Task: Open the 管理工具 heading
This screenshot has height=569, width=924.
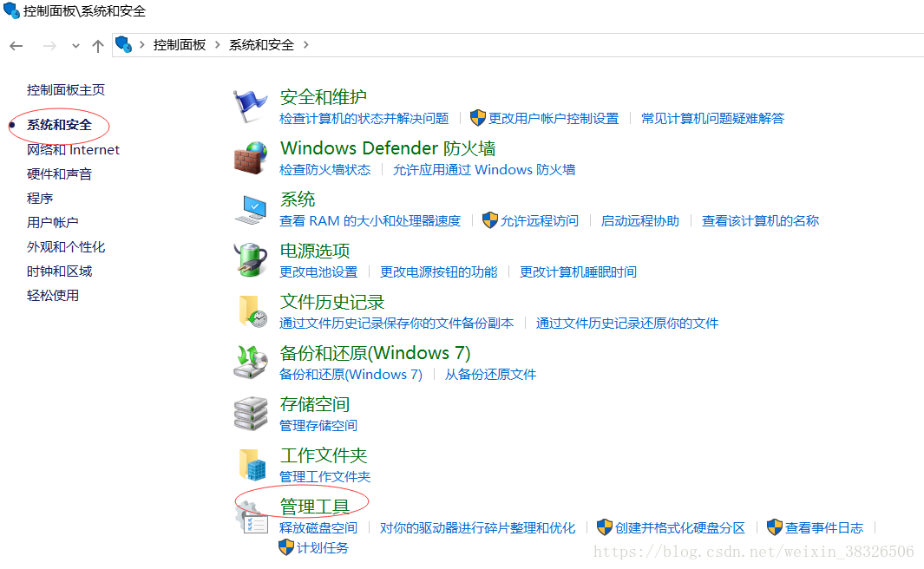Action: (x=315, y=506)
